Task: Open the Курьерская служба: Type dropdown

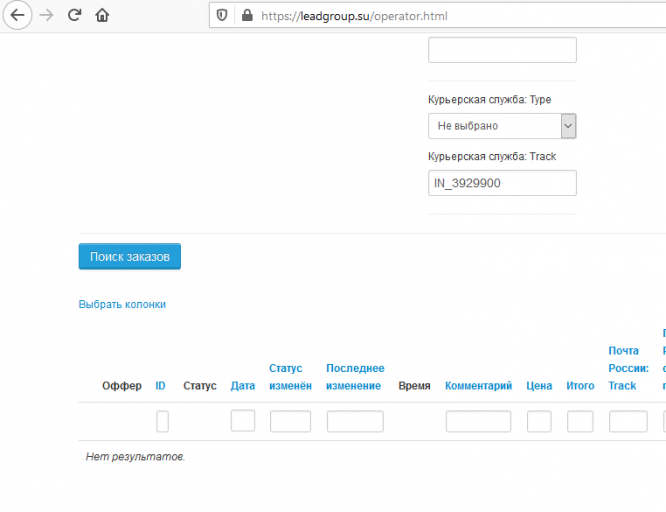Action: [502, 126]
